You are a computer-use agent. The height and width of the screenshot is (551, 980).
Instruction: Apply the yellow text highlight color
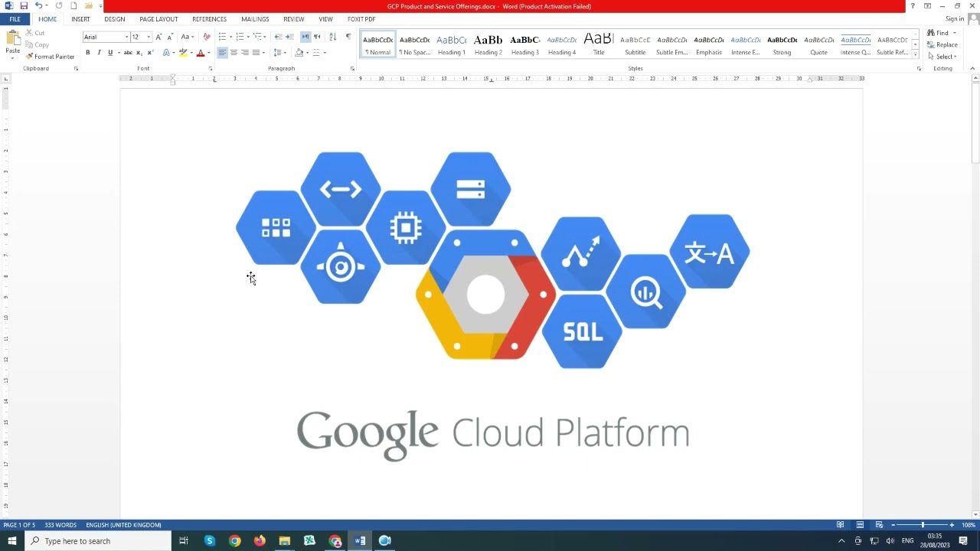pos(183,53)
